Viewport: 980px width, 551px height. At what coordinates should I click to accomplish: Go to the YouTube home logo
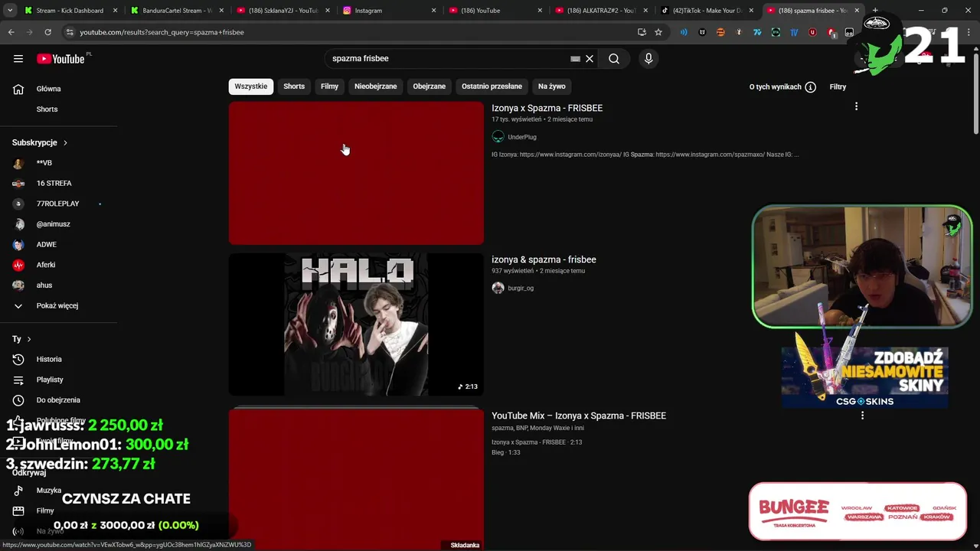tap(60, 59)
